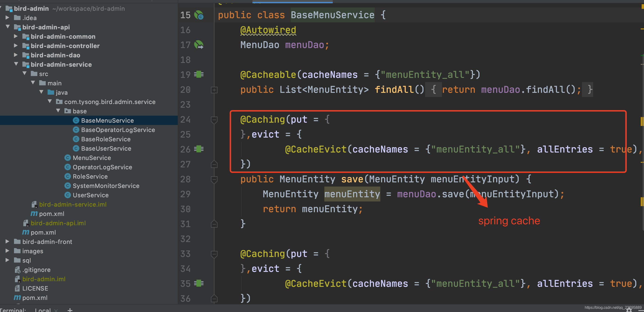Click the cache gutter icon on line 35
The image size is (644, 312).
(x=199, y=283)
